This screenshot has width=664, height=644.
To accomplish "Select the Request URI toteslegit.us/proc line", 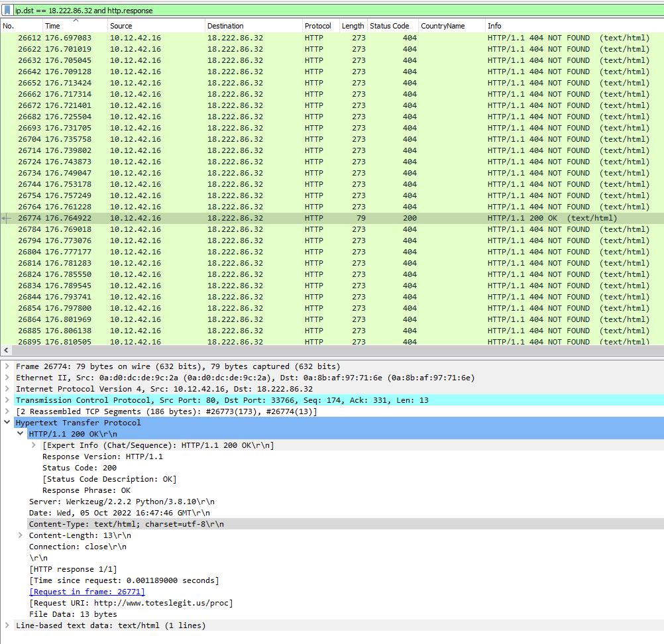I will (x=131, y=603).
